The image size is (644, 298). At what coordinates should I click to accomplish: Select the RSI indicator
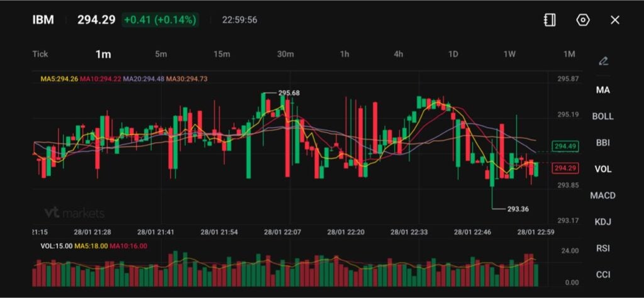click(602, 248)
